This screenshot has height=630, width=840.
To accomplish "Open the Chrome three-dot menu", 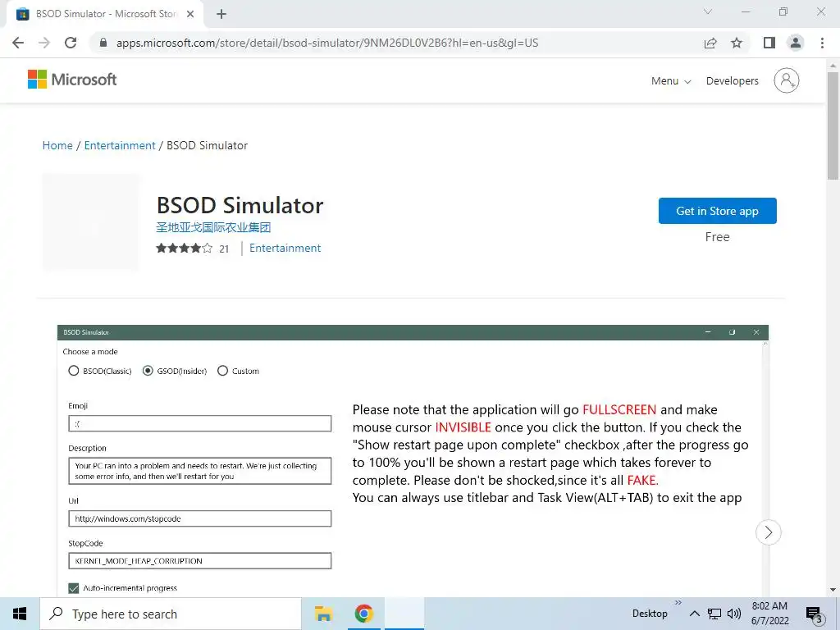I will [822, 43].
